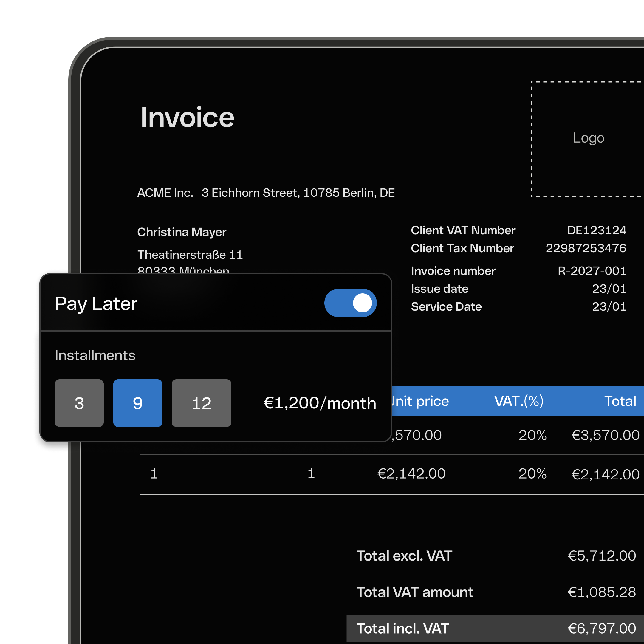The image size is (644, 644).
Task: Click the Service Date value
Action: pyautogui.click(x=609, y=307)
